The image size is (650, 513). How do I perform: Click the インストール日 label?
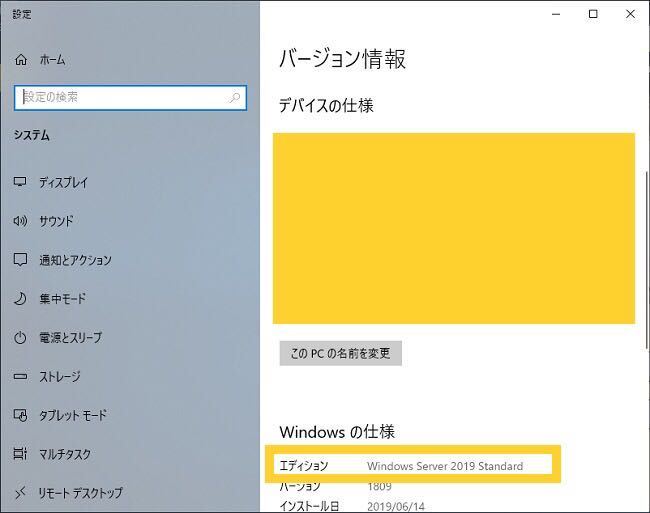[x=309, y=506]
